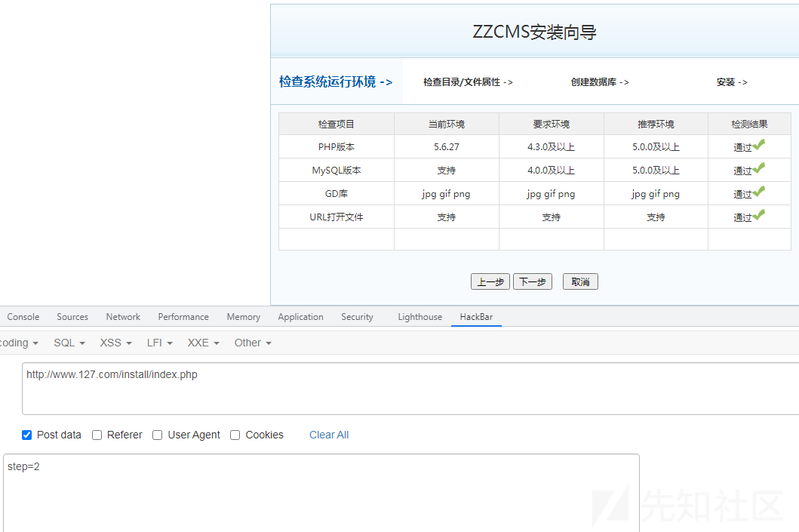Click the 取消 button
The width and height of the screenshot is (799, 532).
click(x=580, y=281)
